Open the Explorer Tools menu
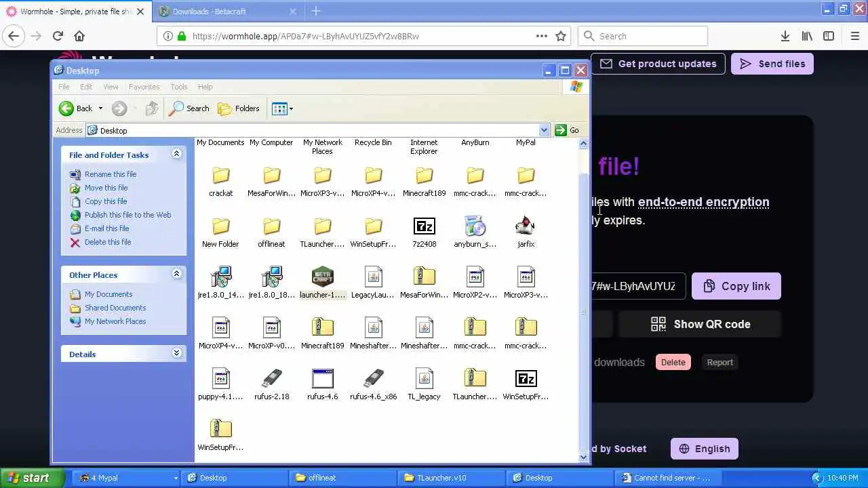868x488 pixels. tap(179, 87)
